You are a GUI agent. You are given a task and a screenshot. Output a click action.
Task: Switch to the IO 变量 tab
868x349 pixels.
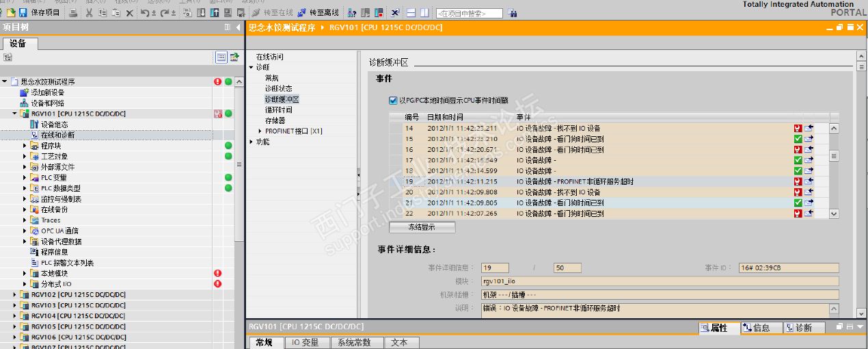(306, 343)
